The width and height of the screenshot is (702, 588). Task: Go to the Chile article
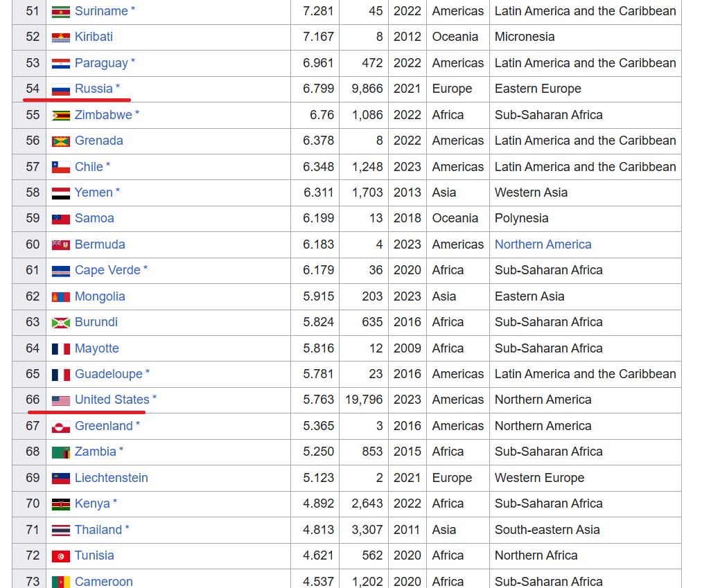89,167
